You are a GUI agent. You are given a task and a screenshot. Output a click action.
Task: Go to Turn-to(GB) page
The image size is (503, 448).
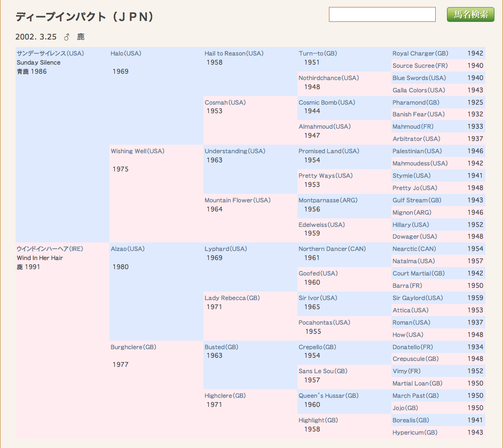coord(318,53)
